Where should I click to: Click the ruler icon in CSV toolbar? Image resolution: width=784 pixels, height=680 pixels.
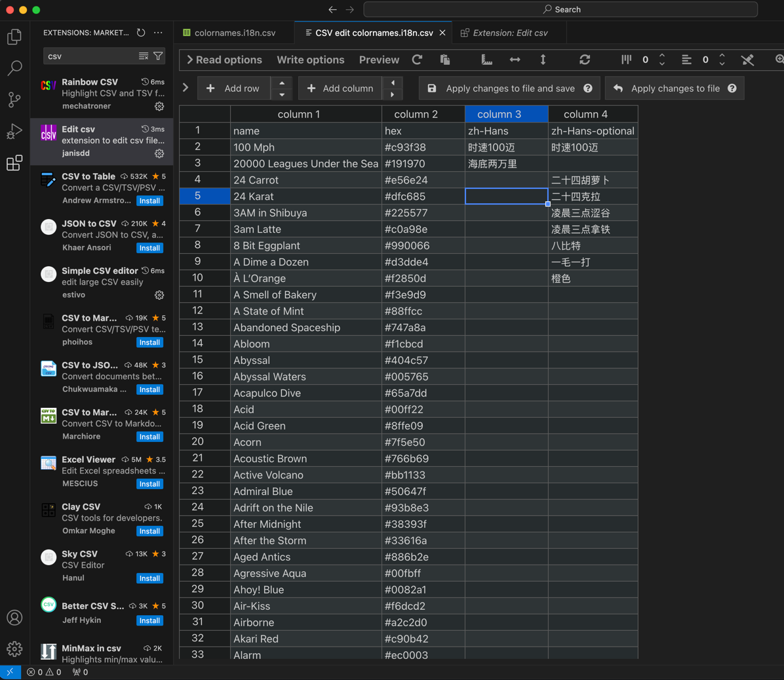[x=486, y=60]
